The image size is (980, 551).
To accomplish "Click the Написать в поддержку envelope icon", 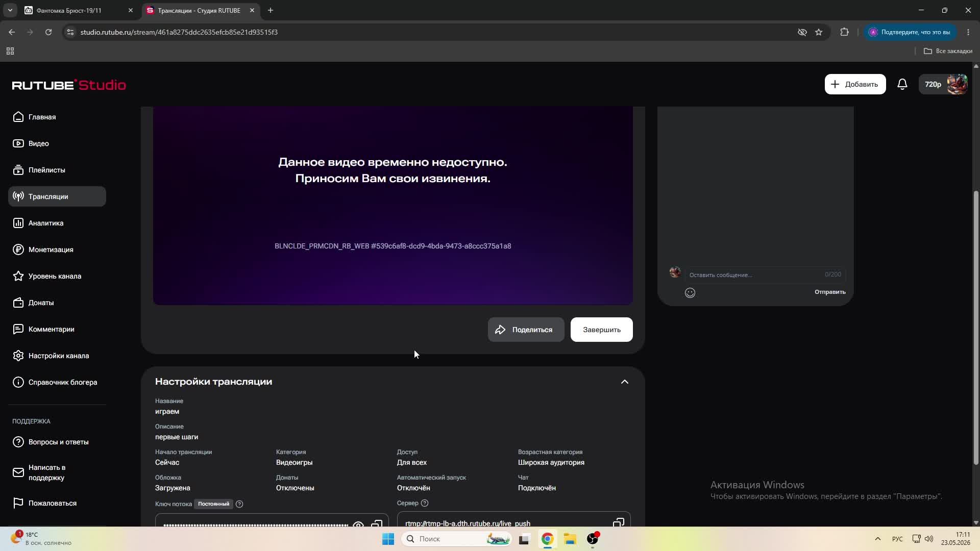I will click(x=18, y=472).
